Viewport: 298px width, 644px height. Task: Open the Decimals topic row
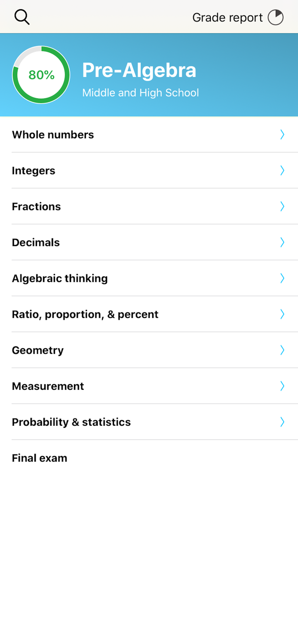pyautogui.click(x=36, y=242)
